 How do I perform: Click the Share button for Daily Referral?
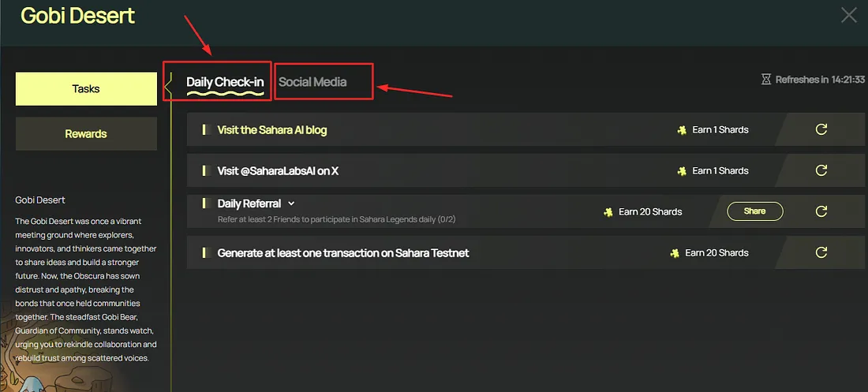755,211
